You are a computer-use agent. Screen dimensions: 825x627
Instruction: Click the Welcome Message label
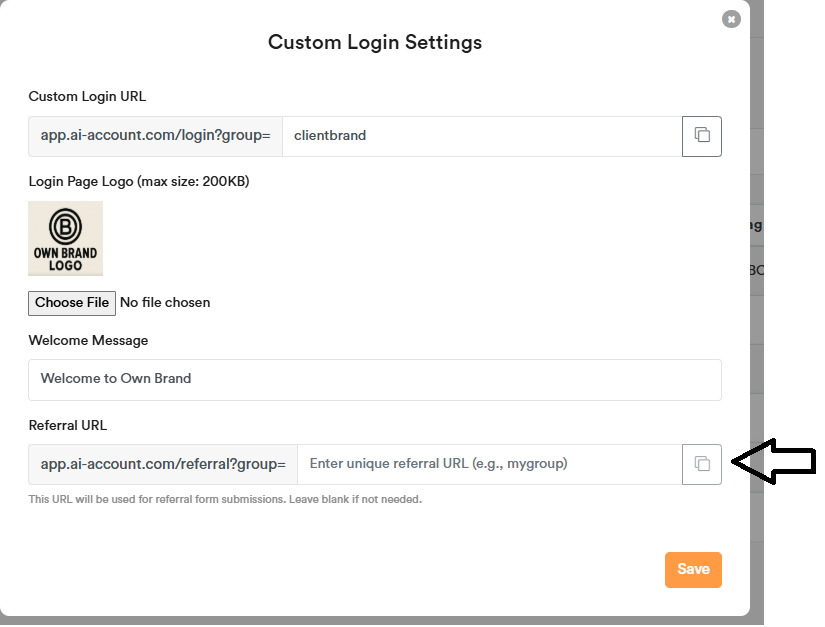click(x=88, y=341)
